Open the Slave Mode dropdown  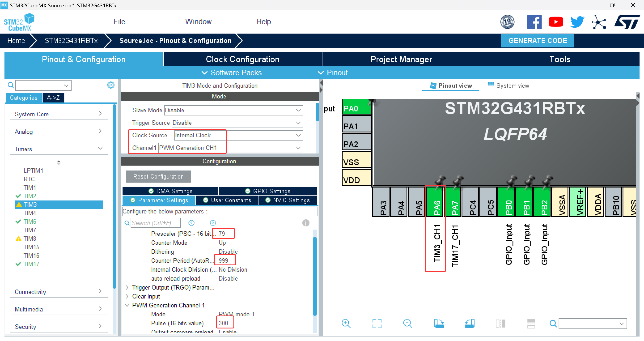tap(233, 110)
